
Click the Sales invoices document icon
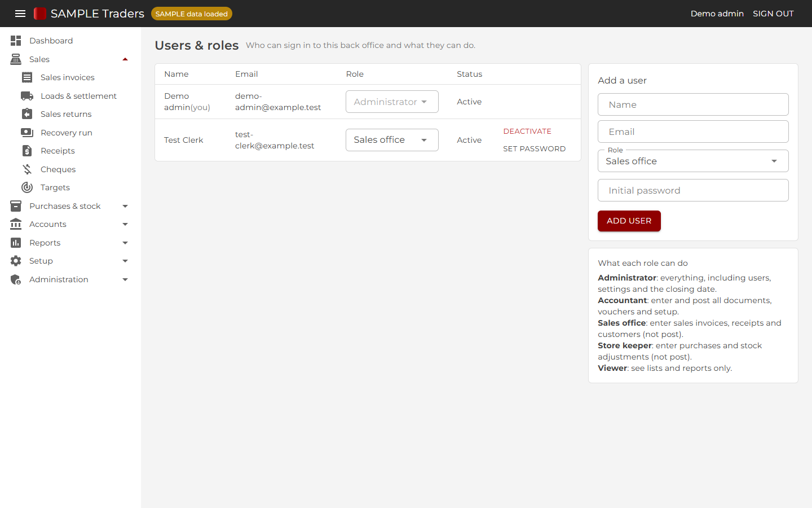coord(27,77)
